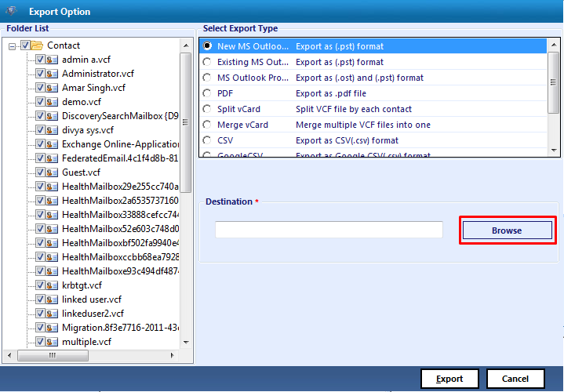Image resolution: width=564 pixels, height=392 pixels.
Task: Uncheck the admin a.vcf checkbox
Action: (40, 60)
